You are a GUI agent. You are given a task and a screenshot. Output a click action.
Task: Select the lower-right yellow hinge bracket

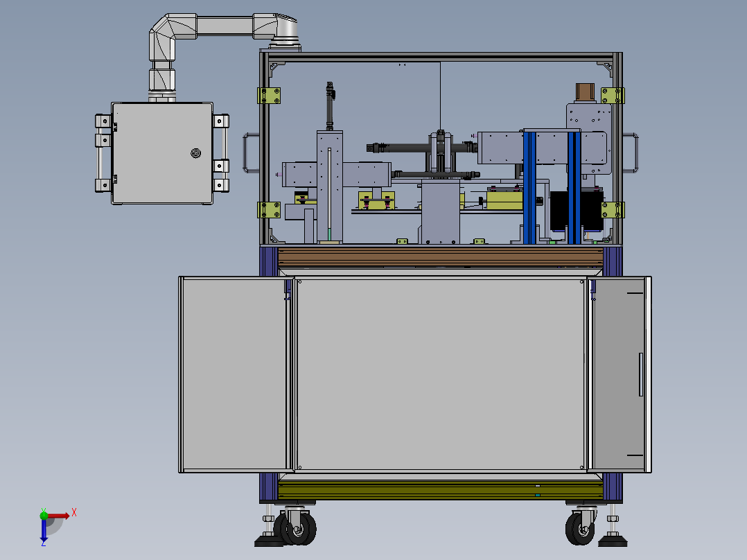click(x=613, y=210)
